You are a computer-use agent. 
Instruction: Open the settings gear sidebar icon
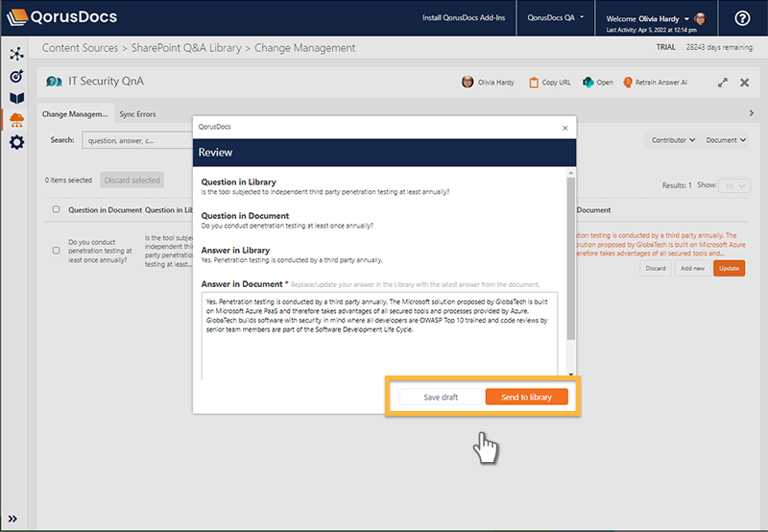[16, 142]
